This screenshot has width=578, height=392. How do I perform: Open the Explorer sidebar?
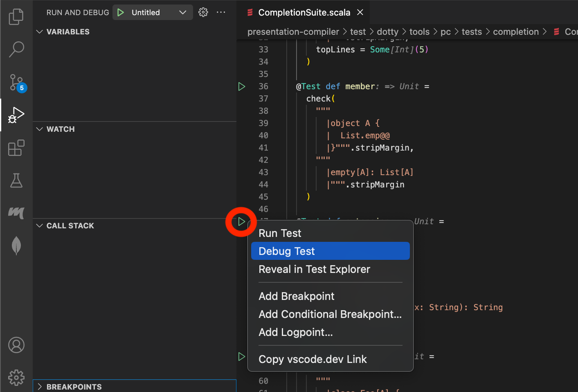pyautogui.click(x=16, y=16)
